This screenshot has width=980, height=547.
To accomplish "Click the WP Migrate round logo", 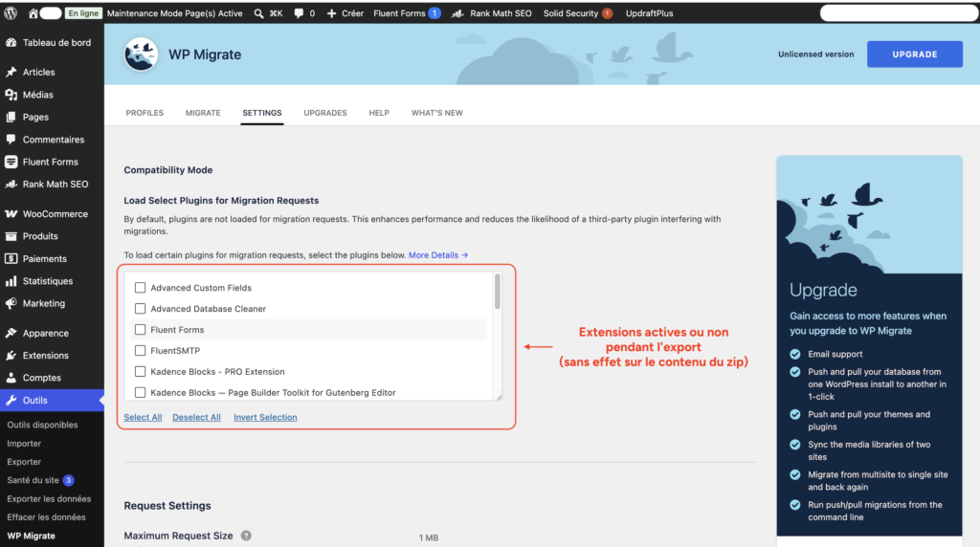I will tap(141, 55).
